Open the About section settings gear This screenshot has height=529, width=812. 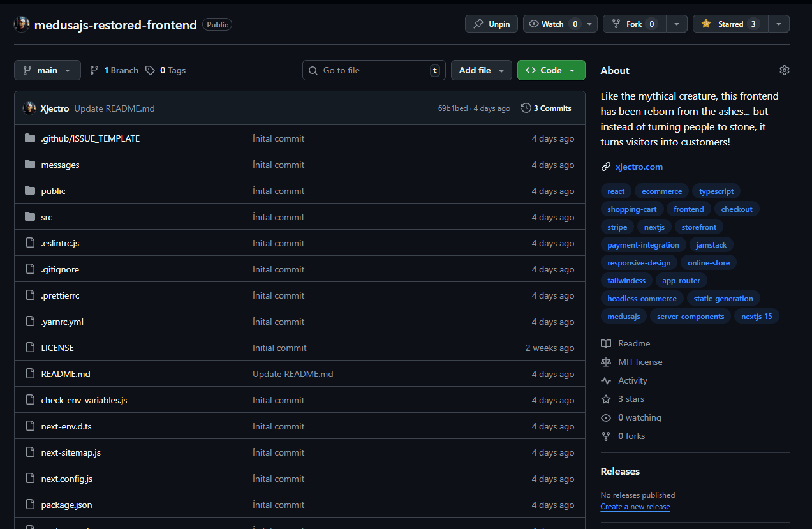point(784,70)
